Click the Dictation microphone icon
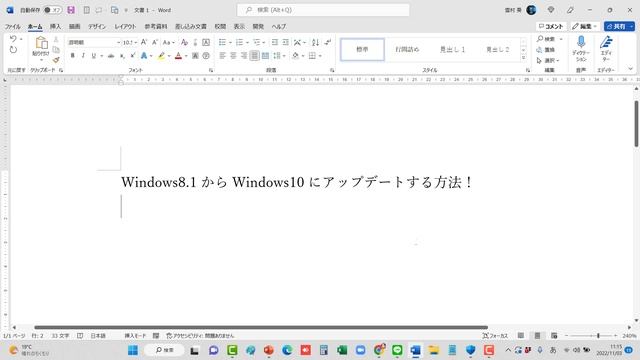640x360 pixels. pos(581,42)
